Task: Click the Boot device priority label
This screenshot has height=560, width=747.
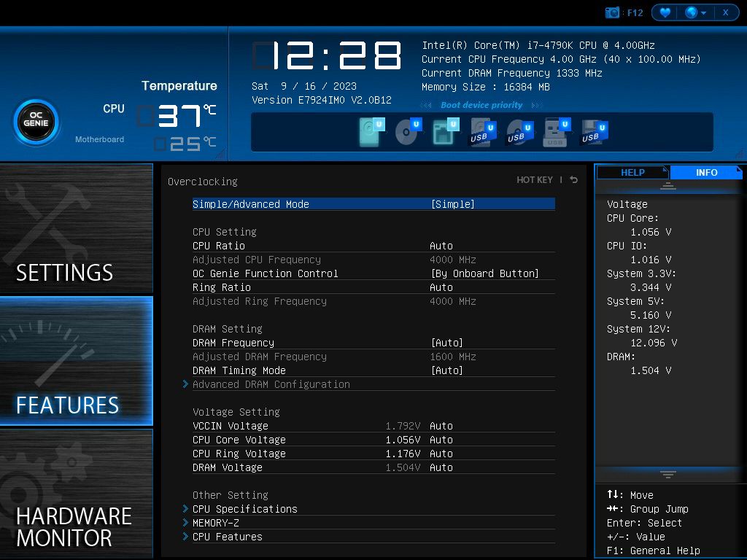Action: pos(481,105)
